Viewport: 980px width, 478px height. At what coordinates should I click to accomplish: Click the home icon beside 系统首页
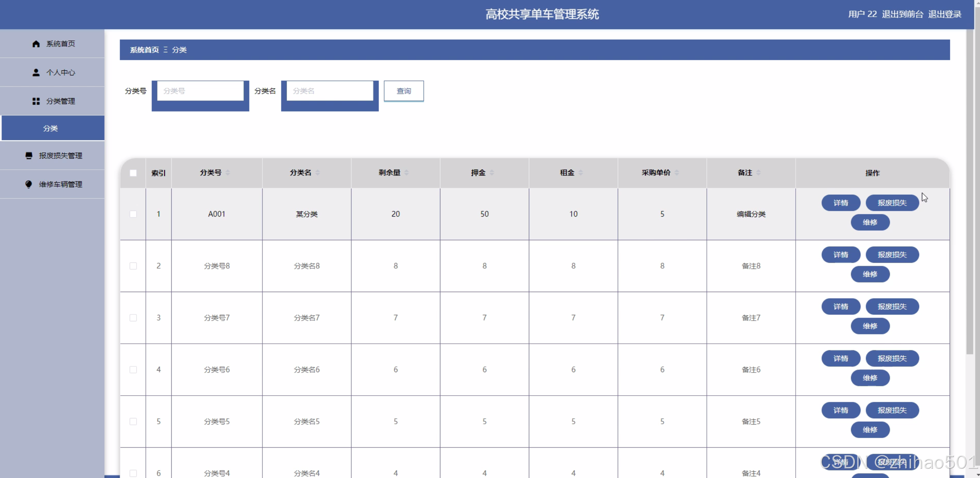[36, 43]
